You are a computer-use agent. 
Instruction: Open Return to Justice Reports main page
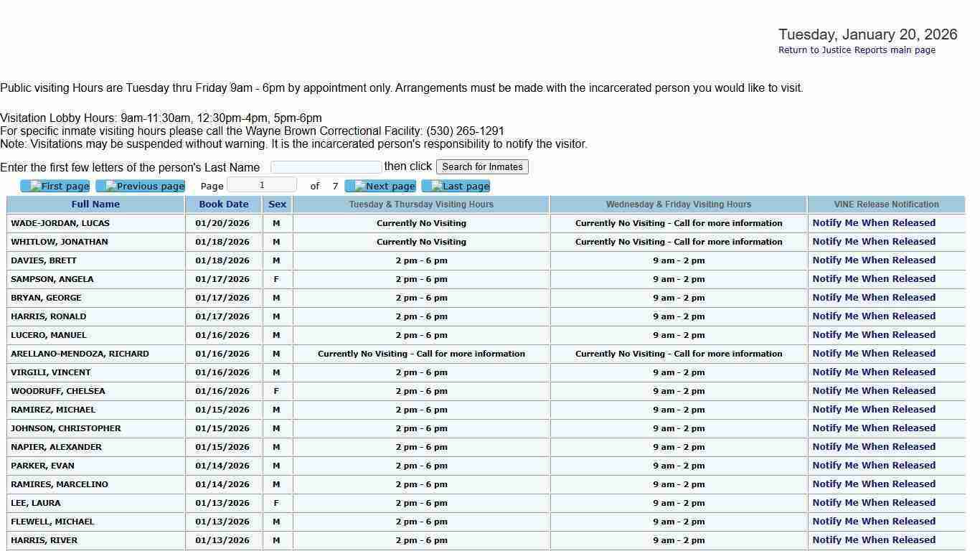857,50
